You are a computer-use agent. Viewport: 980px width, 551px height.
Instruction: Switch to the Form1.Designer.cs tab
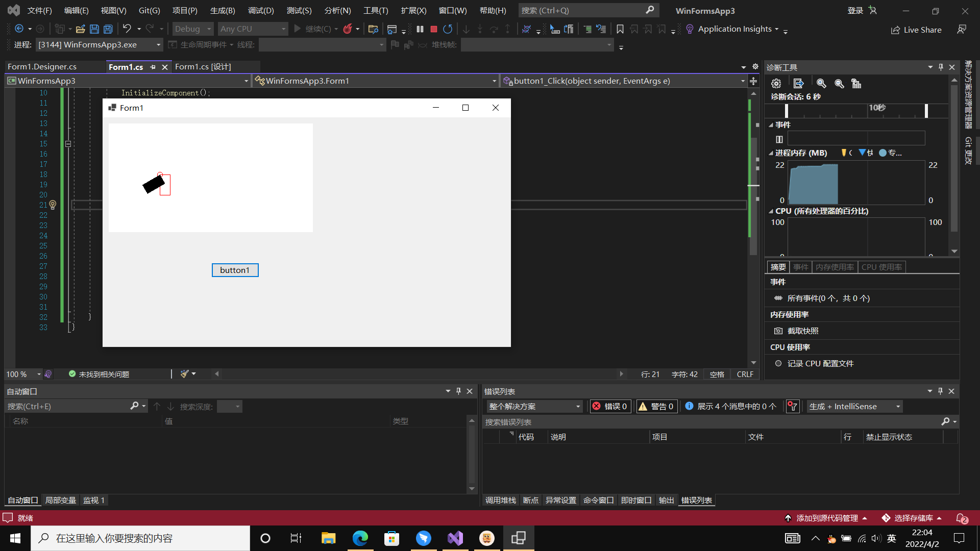click(x=42, y=66)
